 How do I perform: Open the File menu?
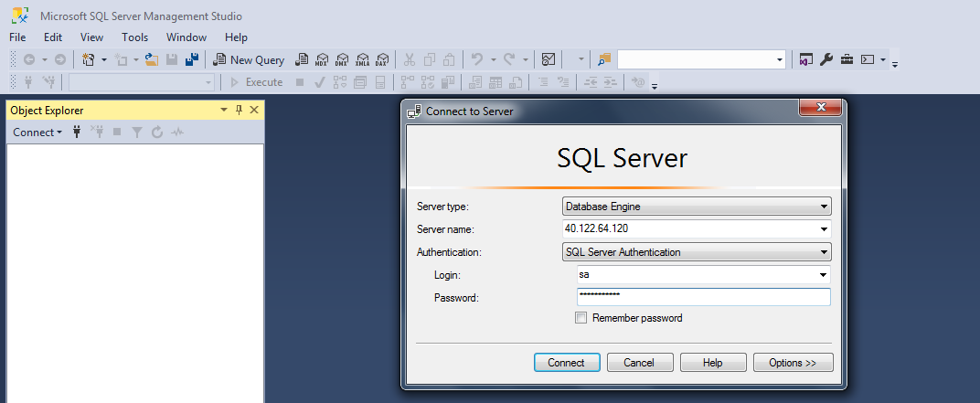pyautogui.click(x=17, y=37)
